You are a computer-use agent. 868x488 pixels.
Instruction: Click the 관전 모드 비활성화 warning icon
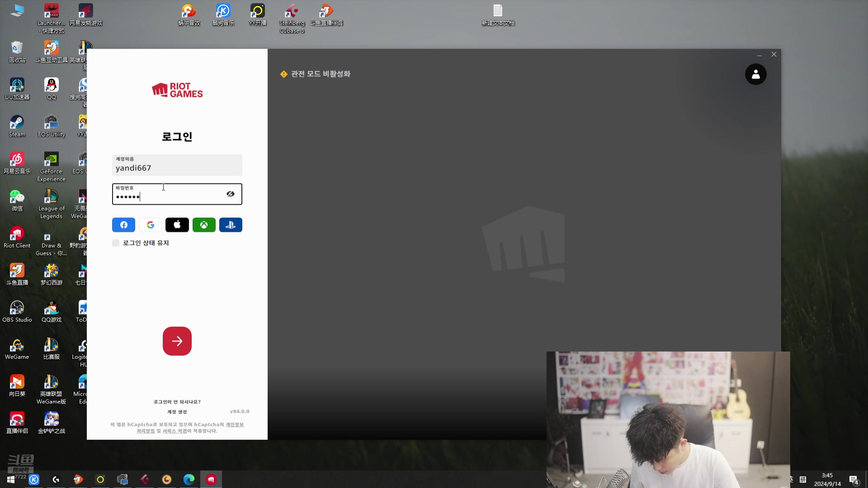coord(284,74)
